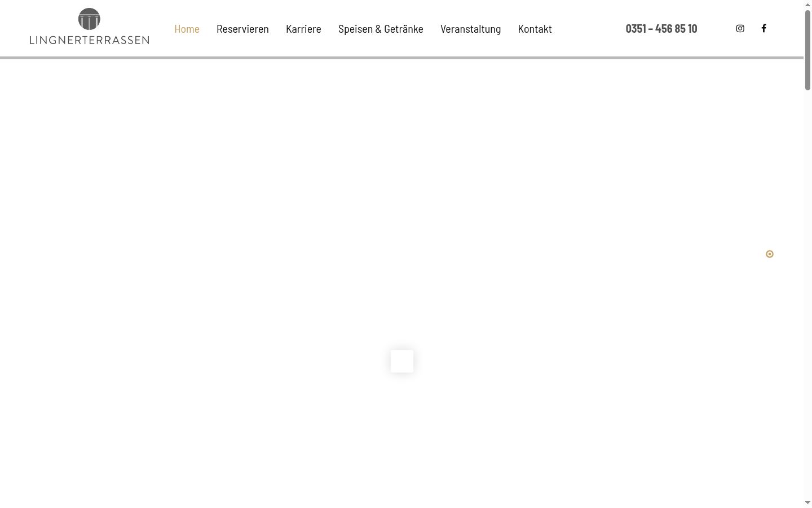Open the Instagram profile icon

tap(740, 28)
